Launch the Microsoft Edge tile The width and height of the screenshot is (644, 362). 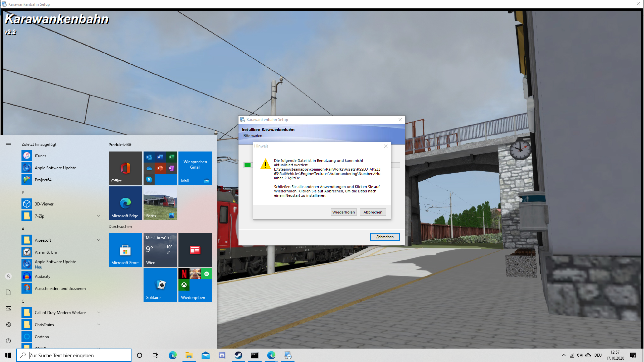(x=125, y=203)
